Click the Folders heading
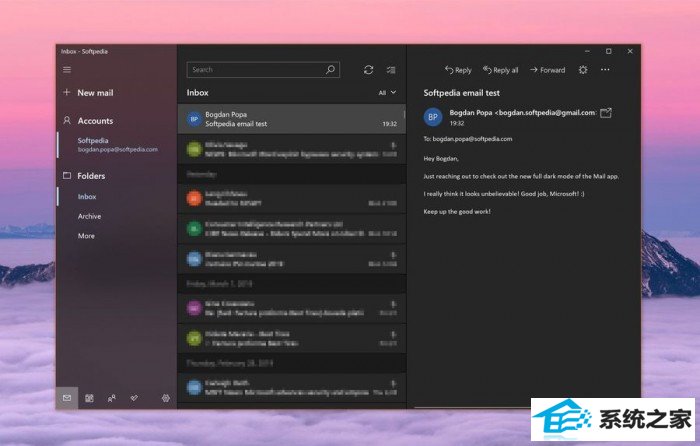 [x=91, y=176]
